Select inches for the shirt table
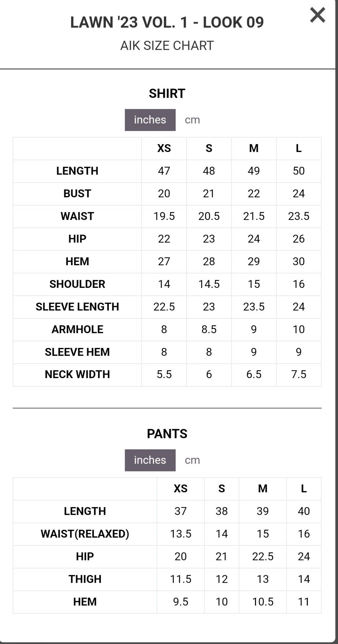This screenshot has width=338, height=644. [150, 120]
